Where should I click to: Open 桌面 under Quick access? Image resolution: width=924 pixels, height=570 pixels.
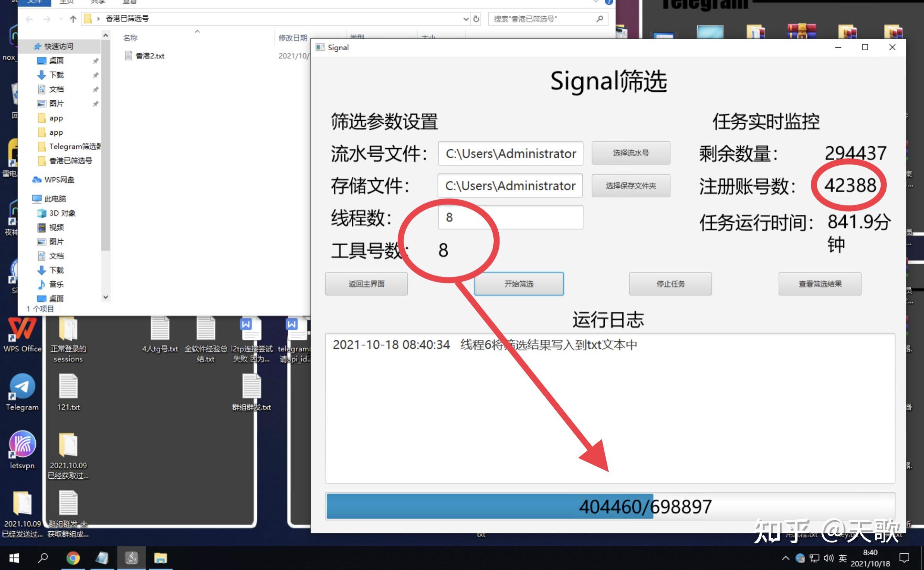pos(56,61)
